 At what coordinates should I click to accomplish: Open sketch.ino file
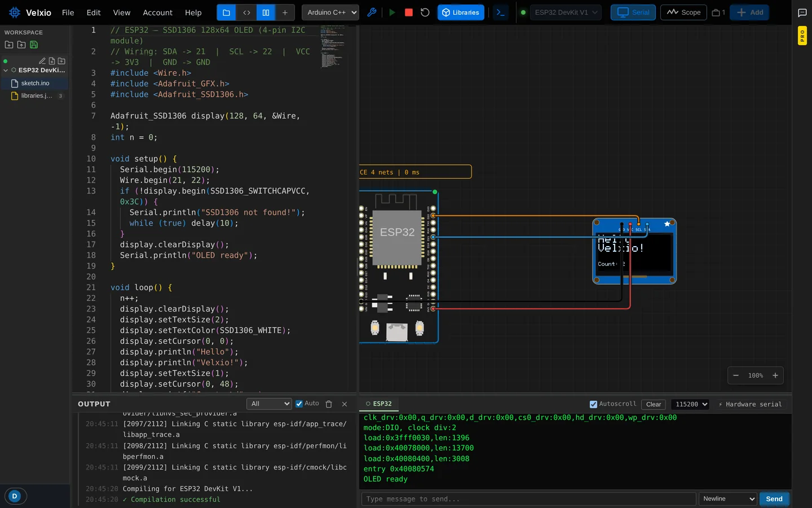pyautogui.click(x=34, y=83)
